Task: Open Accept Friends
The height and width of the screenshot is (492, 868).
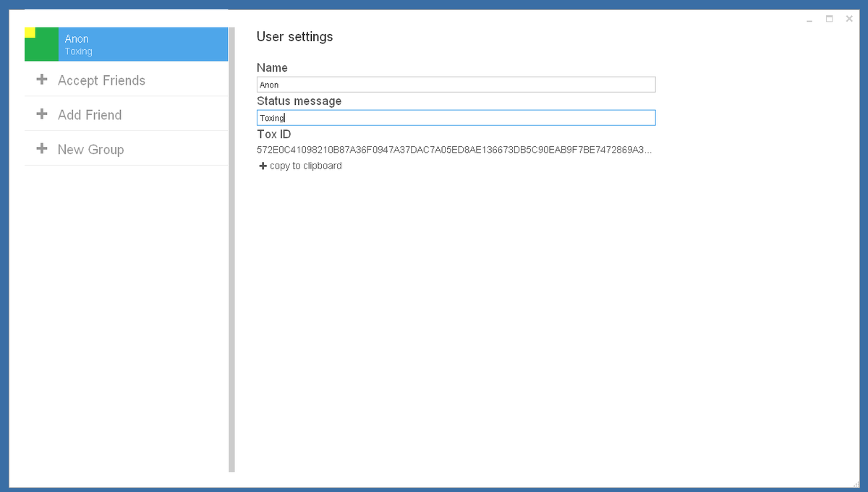Action: coord(126,80)
